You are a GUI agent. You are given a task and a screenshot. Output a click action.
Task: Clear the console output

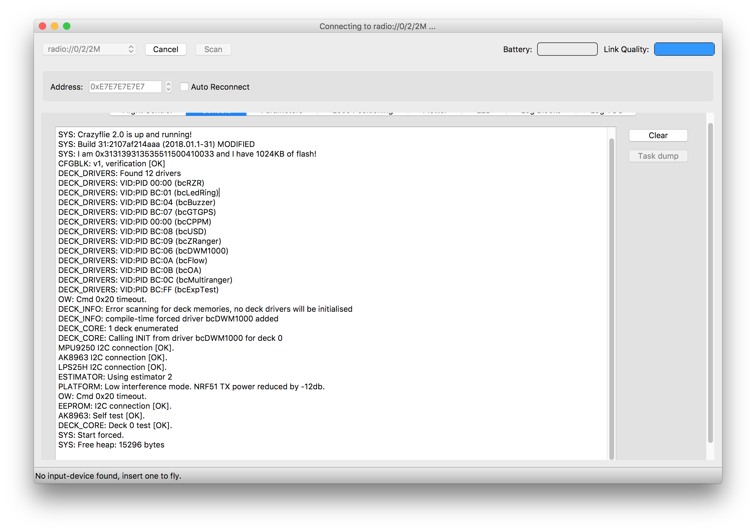click(x=658, y=135)
